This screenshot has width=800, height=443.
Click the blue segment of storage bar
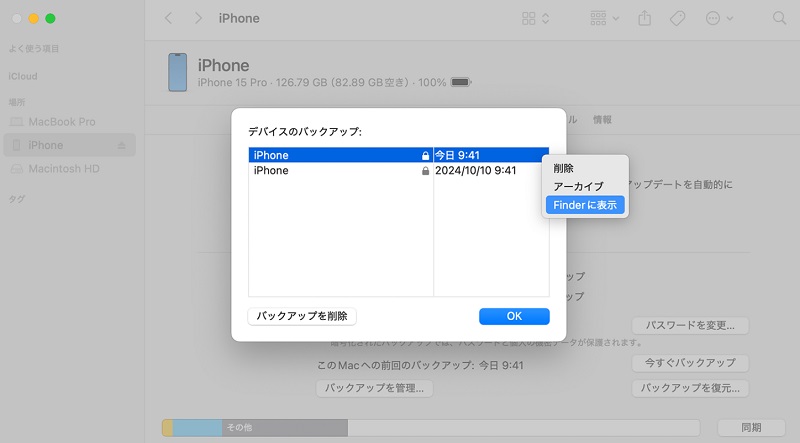pyautogui.click(x=197, y=428)
